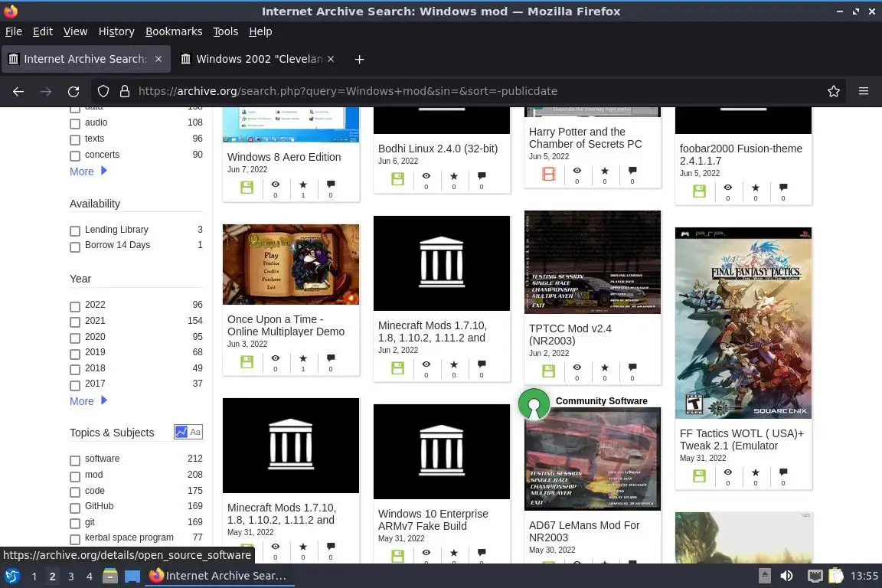Close the Internet Archive Search tab
This screenshot has width=882, height=588.
click(x=158, y=59)
